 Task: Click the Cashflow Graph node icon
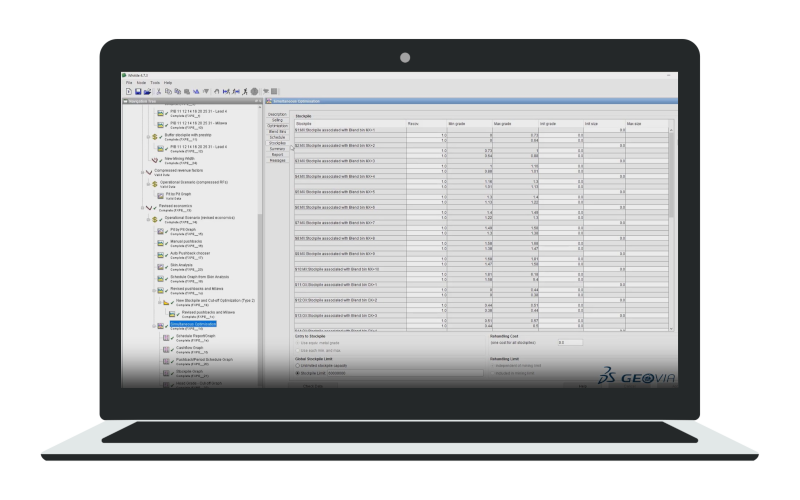pyautogui.click(x=166, y=349)
